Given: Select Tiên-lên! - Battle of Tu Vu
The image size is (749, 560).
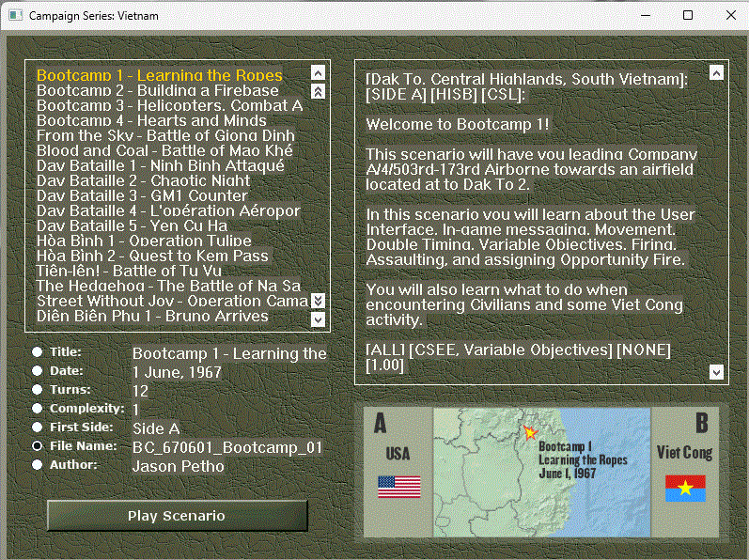Looking at the screenshot, I should 129,271.
